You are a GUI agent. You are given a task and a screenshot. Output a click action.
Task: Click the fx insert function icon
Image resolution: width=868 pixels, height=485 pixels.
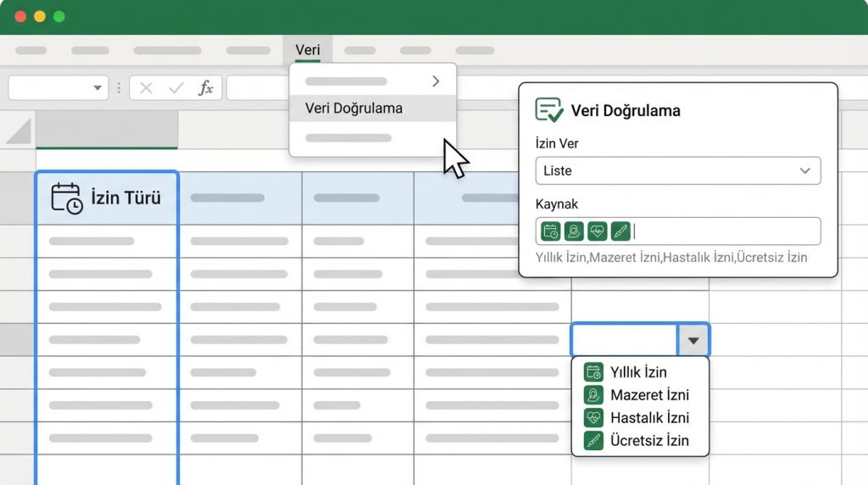[205, 88]
